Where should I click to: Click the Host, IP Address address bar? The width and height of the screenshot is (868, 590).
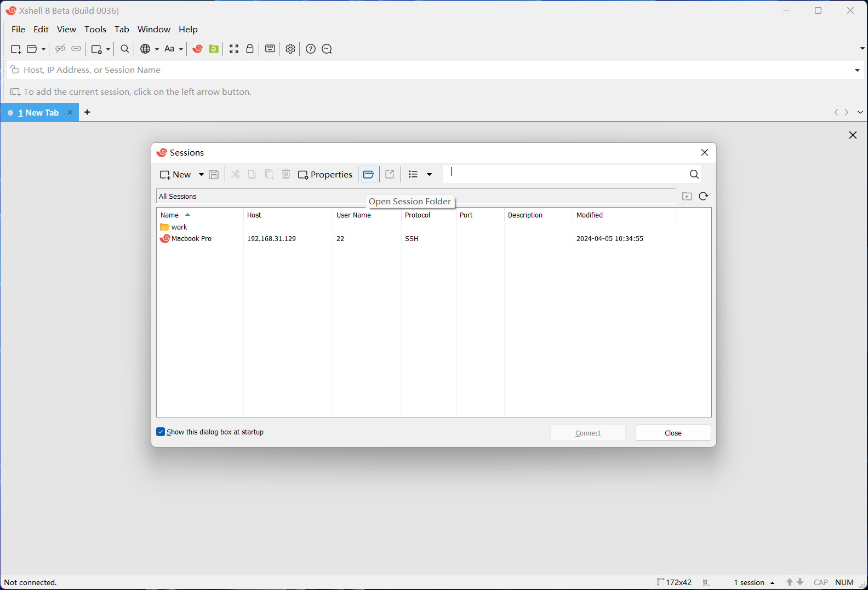click(x=436, y=70)
